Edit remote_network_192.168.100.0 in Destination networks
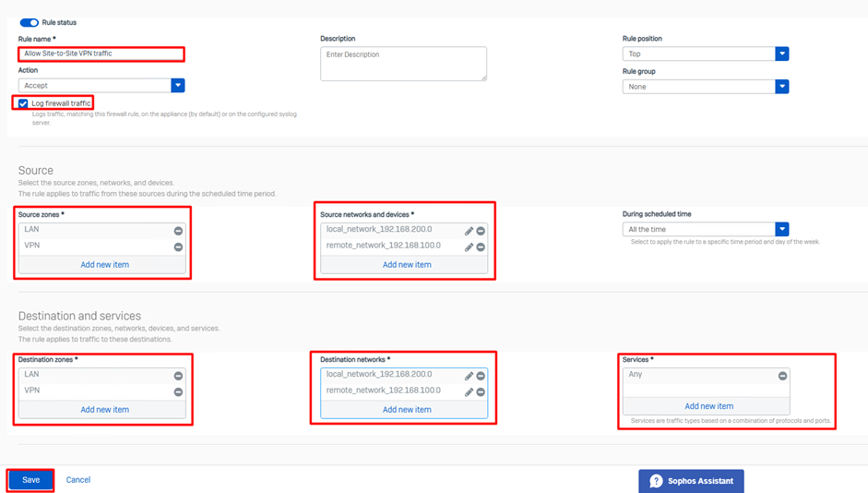868x493 pixels. [469, 392]
